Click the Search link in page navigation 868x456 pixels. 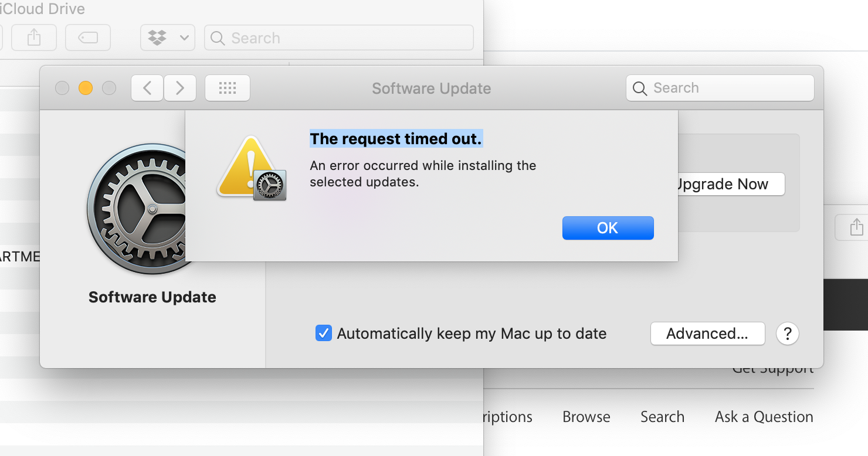point(662,417)
